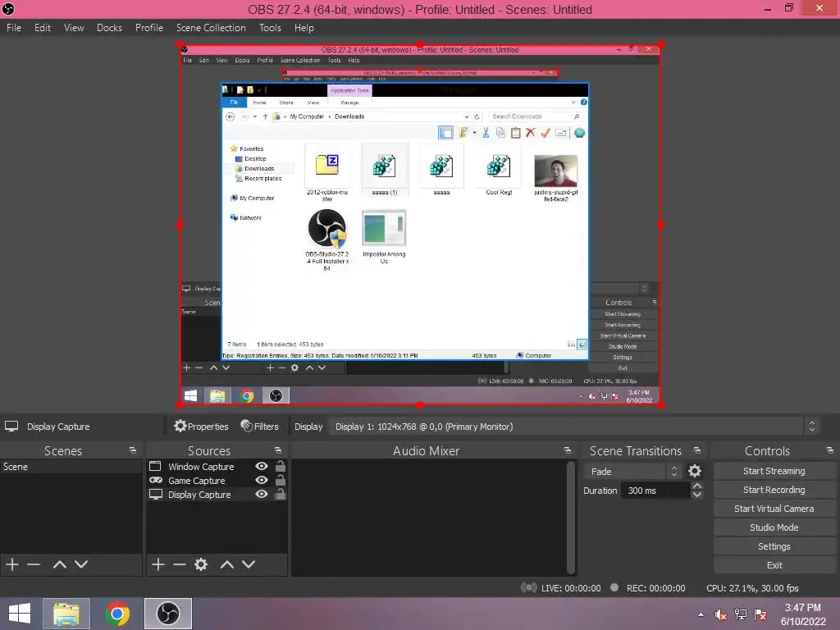This screenshot has height=630, width=840.
Task: Move scene up in Scenes panel
Action: pyautogui.click(x=59, y=564)
